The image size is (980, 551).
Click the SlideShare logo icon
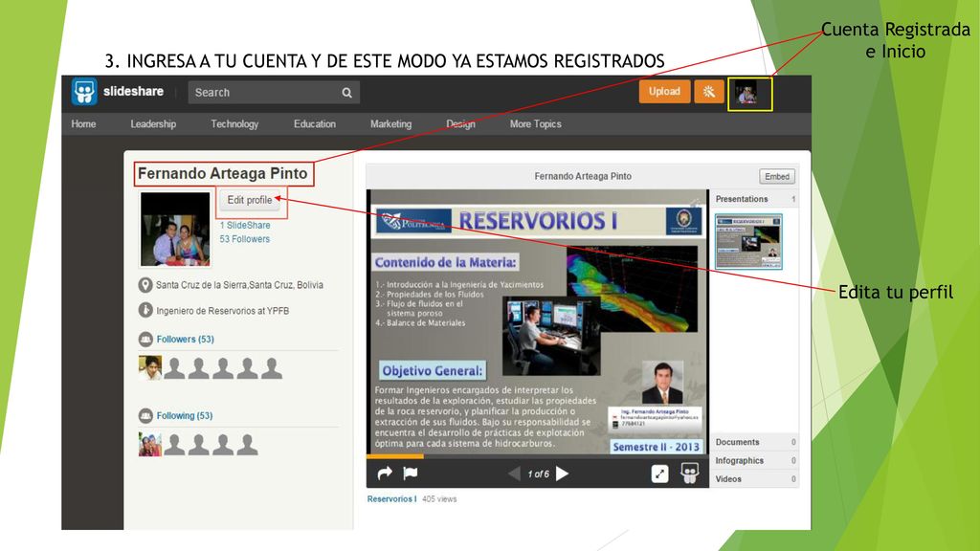pos(84,91)
